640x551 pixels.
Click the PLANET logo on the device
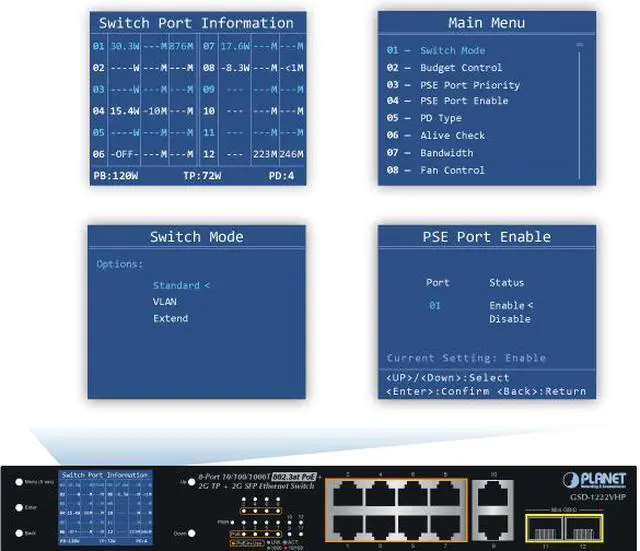596,478
